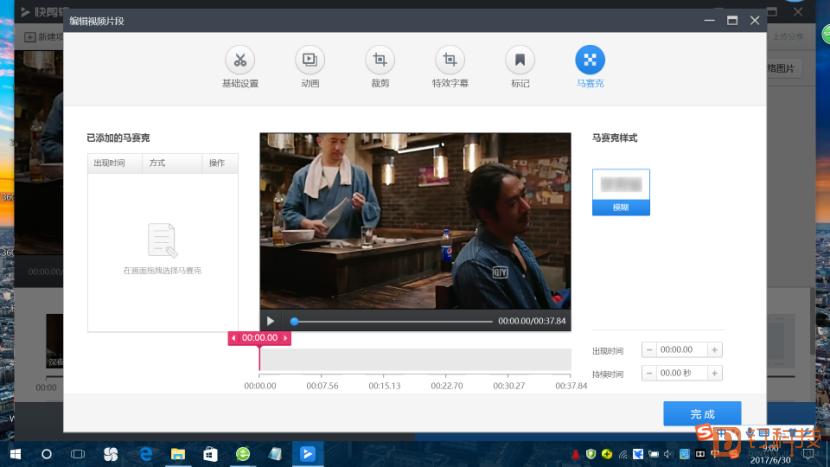Close the 编辑视频片段 dialog
Image resolution: width=830 pixels, height=467 pixels.
pyautogui.click(x=755, y=21)
